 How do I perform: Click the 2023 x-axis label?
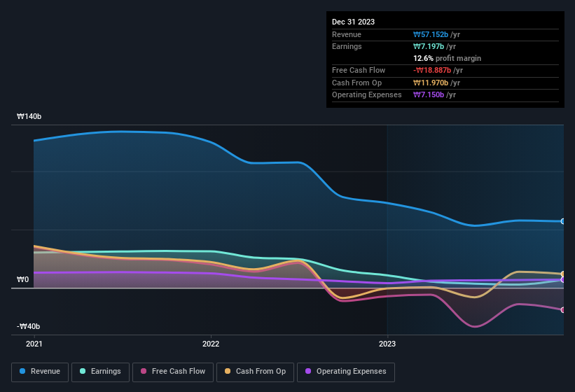pos(387,344)
